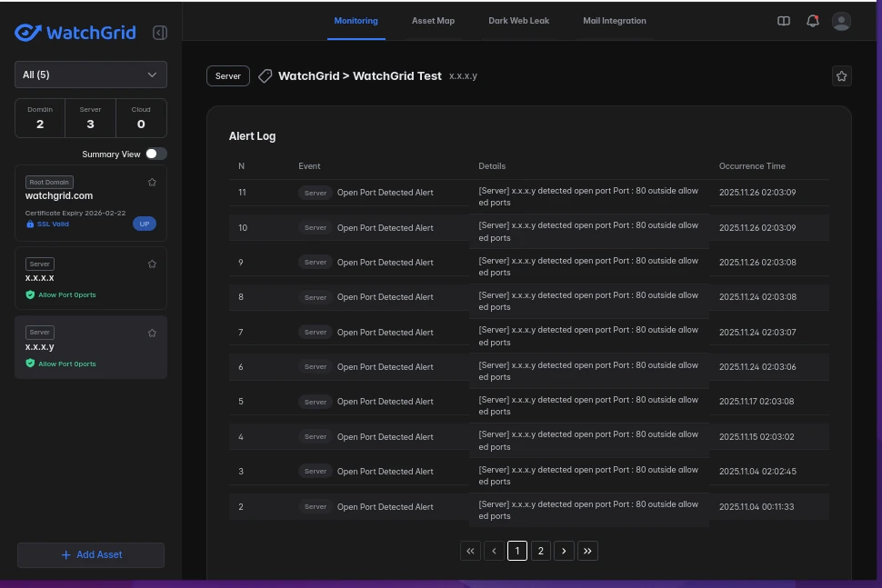Click details text of alert row 5
The height and width of the screenshot is (588, 882).
click(x=588, y=405)
